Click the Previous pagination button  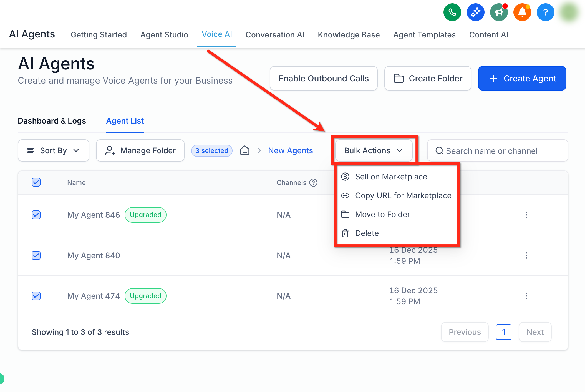click(465, 332)
